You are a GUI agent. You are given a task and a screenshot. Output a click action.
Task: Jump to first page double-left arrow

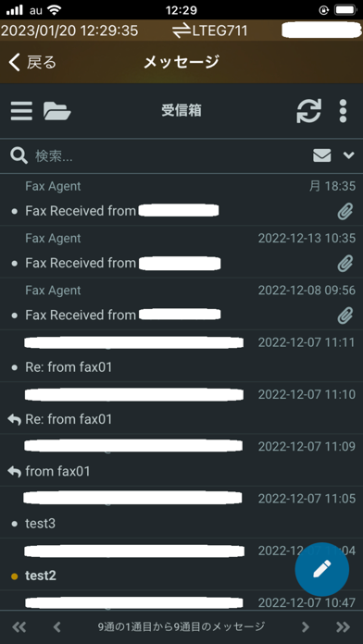click(x=19, y=626)
